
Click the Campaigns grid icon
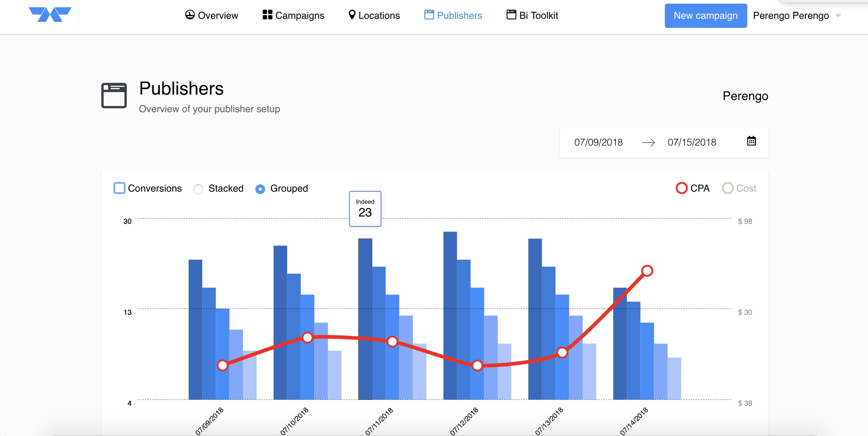pos(267,15)
